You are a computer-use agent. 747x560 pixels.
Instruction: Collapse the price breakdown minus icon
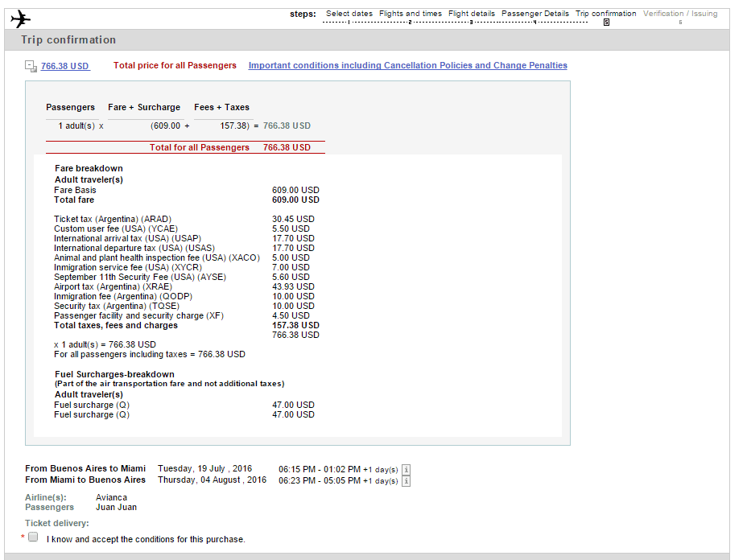tap(31, 66)
